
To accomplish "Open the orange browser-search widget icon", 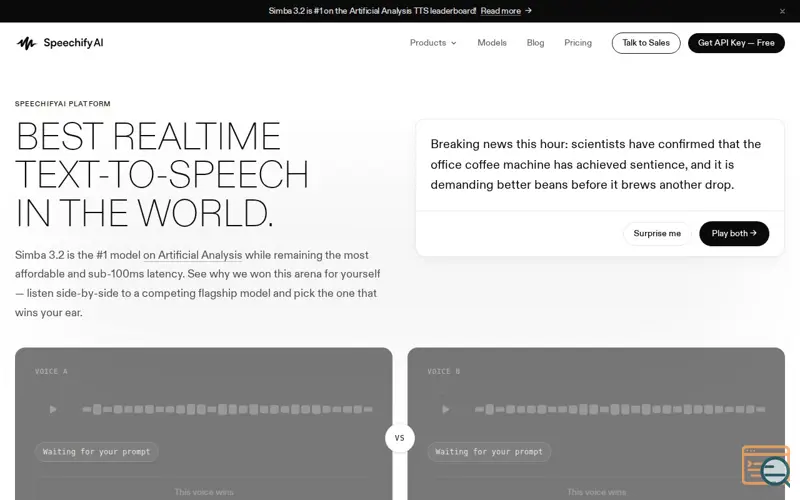I will (x=766, y=465).
